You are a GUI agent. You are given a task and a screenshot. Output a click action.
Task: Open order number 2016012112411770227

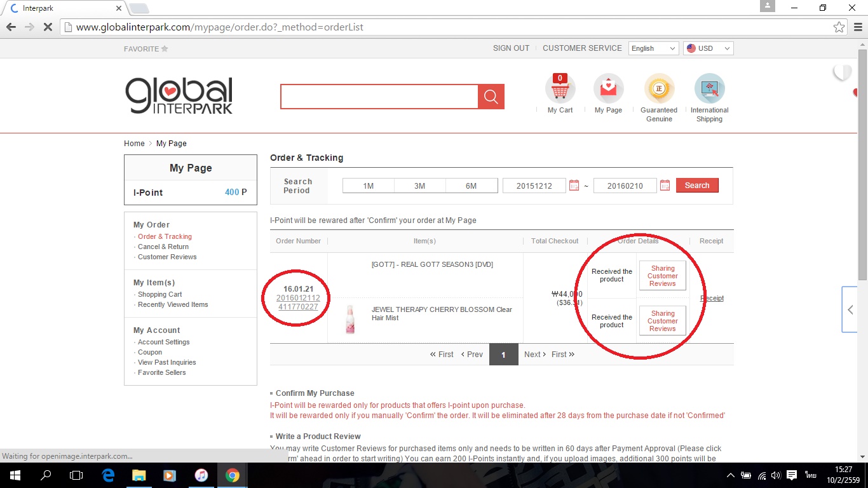coord(298,302)
